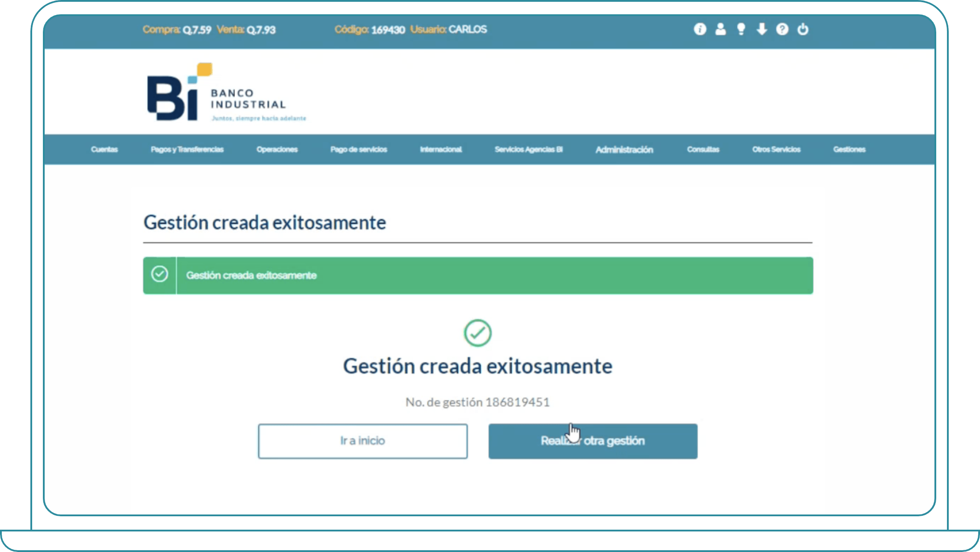
Task: Click the Compra Q.7.59 exchange rate
Action: pos(177,30)
